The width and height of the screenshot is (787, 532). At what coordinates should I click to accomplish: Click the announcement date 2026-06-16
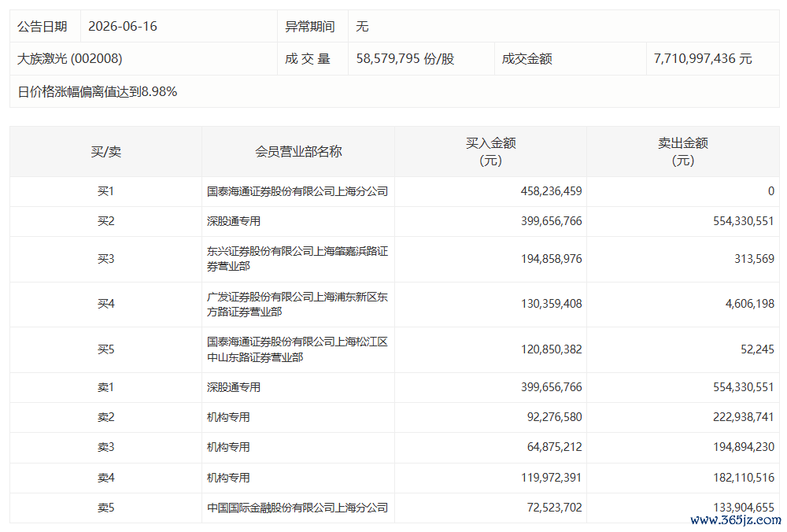(123, 26)
